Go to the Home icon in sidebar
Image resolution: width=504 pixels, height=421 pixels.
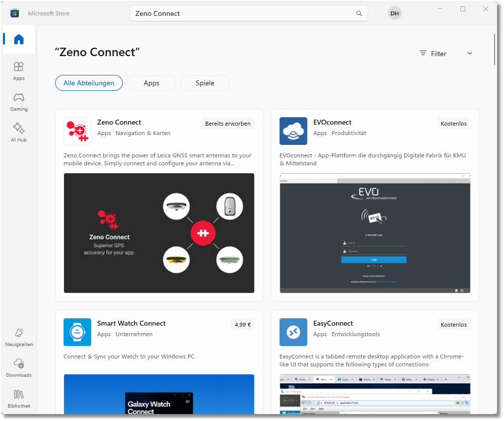click(x=19, y=39)
